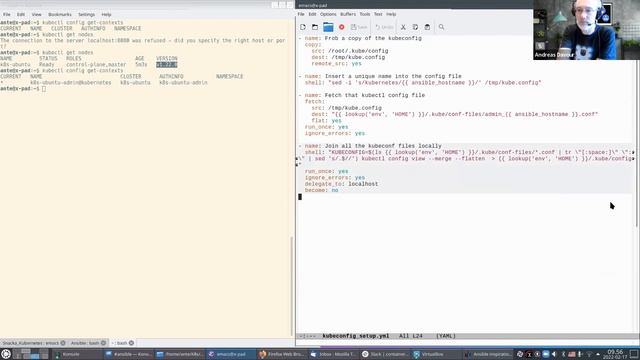This screenshot has height=360, width=640.
Task: Click the network Wi-Fi tray icon
Action: point(589,354)
